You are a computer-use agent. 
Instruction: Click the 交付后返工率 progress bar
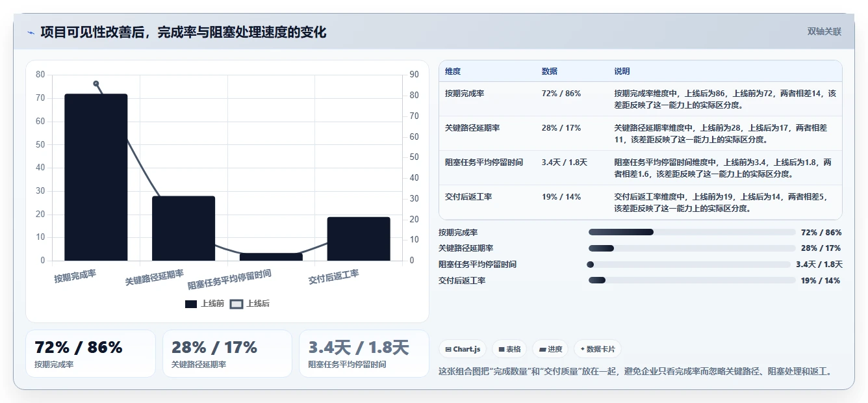coord(692,281)
